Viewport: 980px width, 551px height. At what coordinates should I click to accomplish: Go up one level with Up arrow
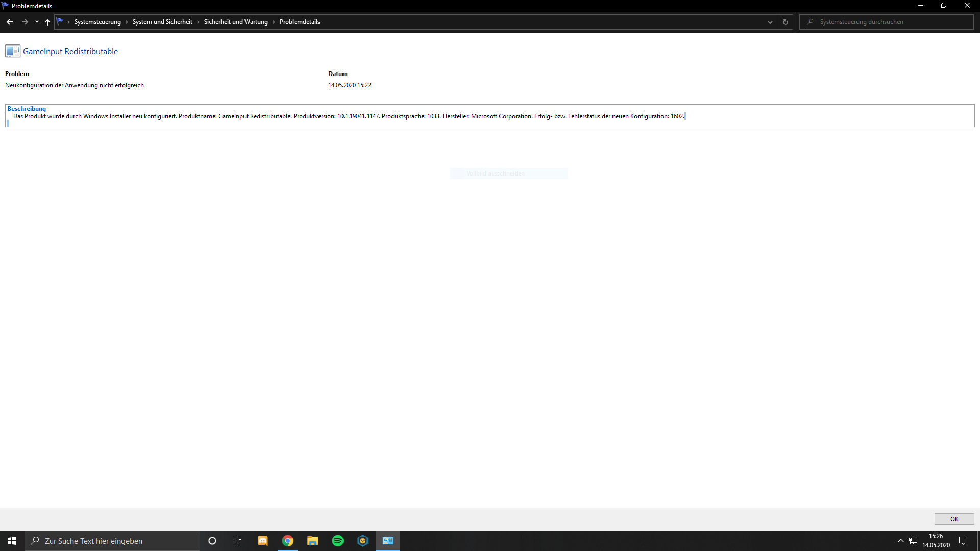(47, 22)
